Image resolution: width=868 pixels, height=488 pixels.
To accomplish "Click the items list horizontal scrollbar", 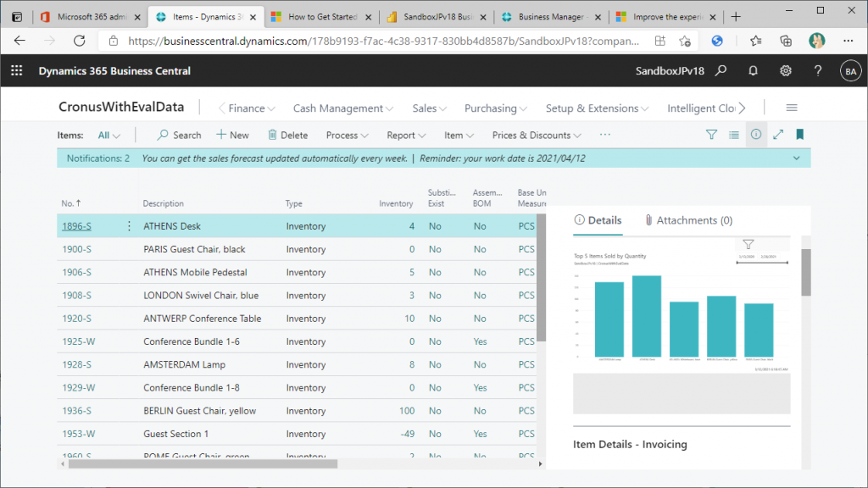I will pyautogui.click(x=203, y=464).
